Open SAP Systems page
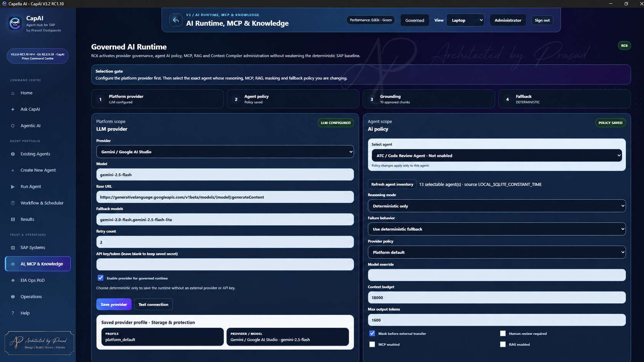 pyautogui.click(x=38, y=248)
